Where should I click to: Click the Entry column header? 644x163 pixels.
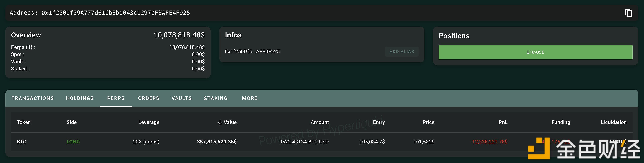pos(379,122)
